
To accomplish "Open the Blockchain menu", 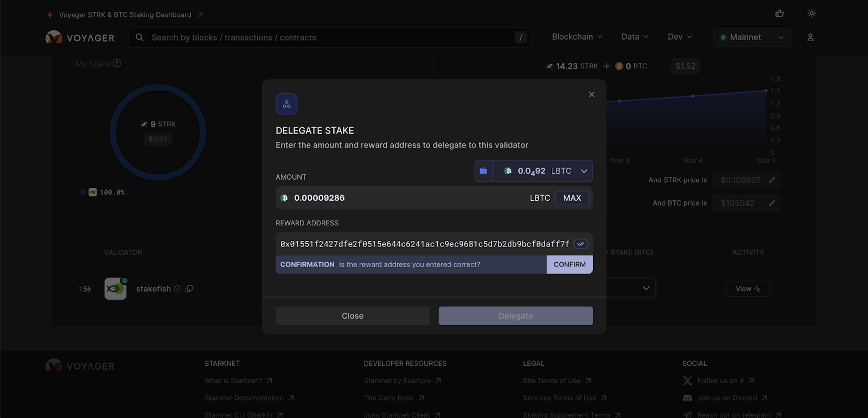I will [x=577, y=37].
